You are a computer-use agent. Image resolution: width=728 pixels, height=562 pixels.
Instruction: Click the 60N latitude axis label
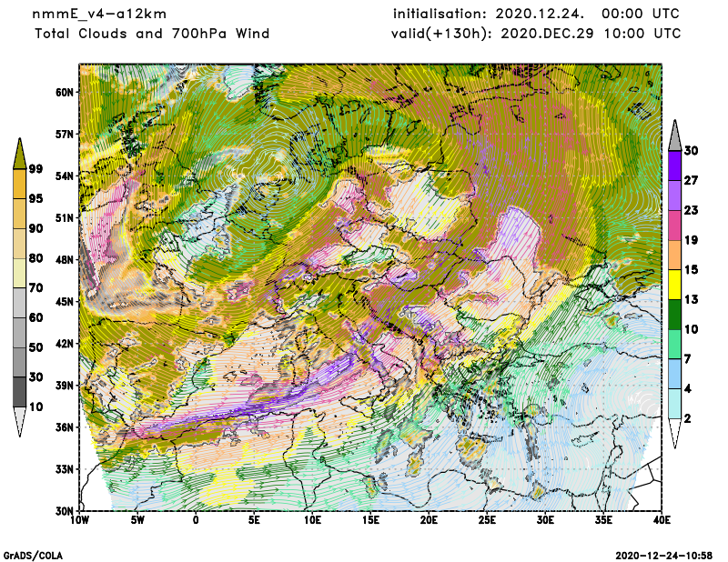pos(63,92)
